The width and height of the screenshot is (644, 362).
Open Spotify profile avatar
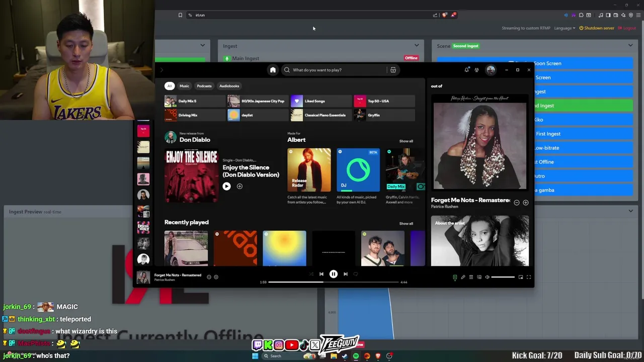click(491, 70)
